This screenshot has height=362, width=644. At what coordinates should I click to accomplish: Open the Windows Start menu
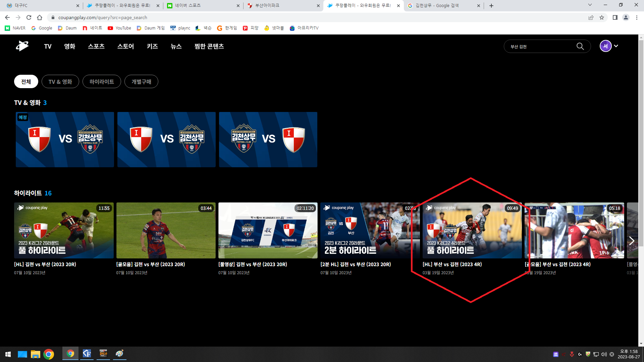(8, 354)
